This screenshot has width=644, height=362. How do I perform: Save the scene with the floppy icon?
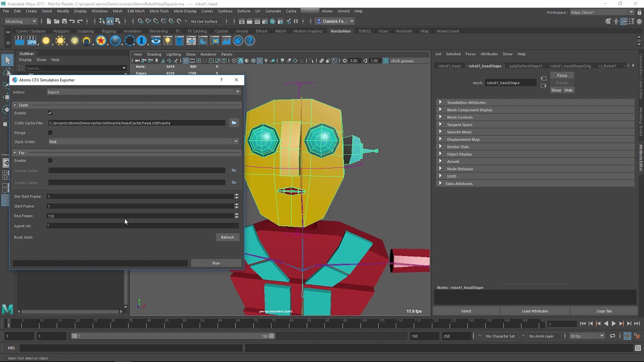click(x=64, y=21)
